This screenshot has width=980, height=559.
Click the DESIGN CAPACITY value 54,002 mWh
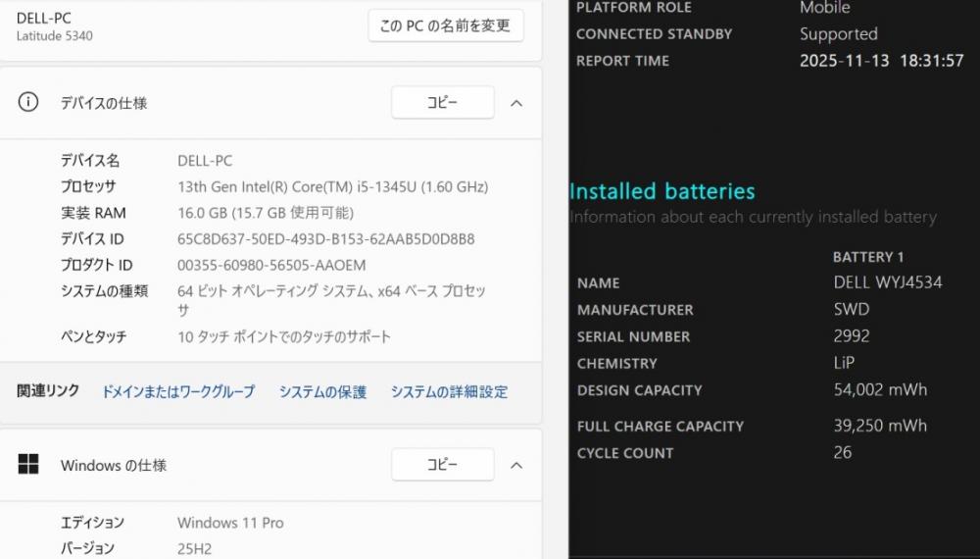coord(880,389)
